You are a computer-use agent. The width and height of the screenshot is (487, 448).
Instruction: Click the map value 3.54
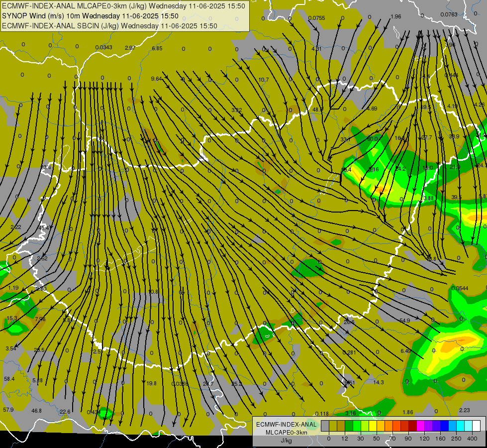click(11, 348)
